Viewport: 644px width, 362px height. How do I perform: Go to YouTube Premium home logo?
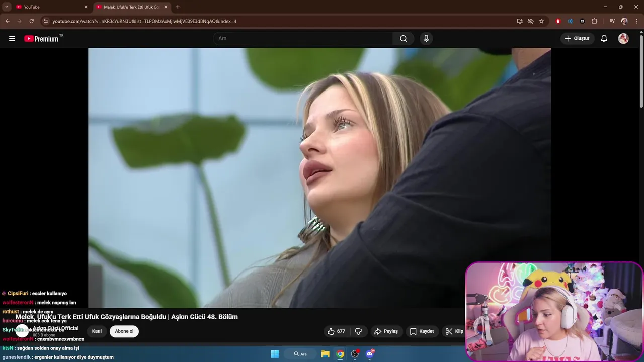point(41,39)
